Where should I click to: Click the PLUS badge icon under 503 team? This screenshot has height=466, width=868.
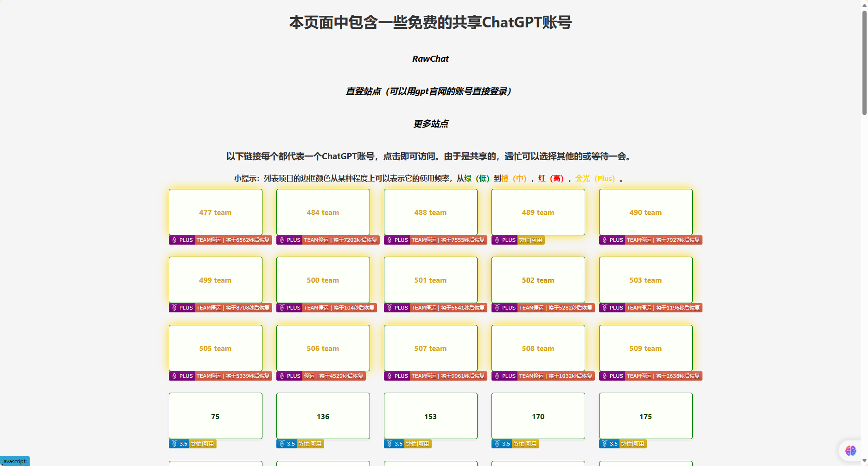coord(605,308)
